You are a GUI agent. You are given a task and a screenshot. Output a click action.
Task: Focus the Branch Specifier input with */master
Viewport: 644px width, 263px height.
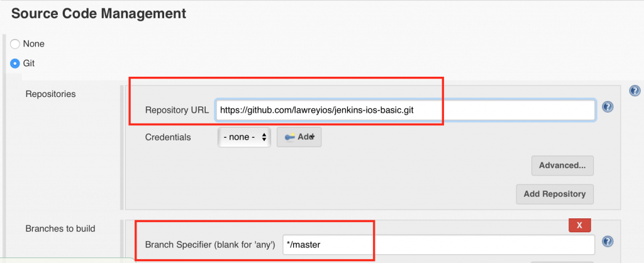(438, 244)
